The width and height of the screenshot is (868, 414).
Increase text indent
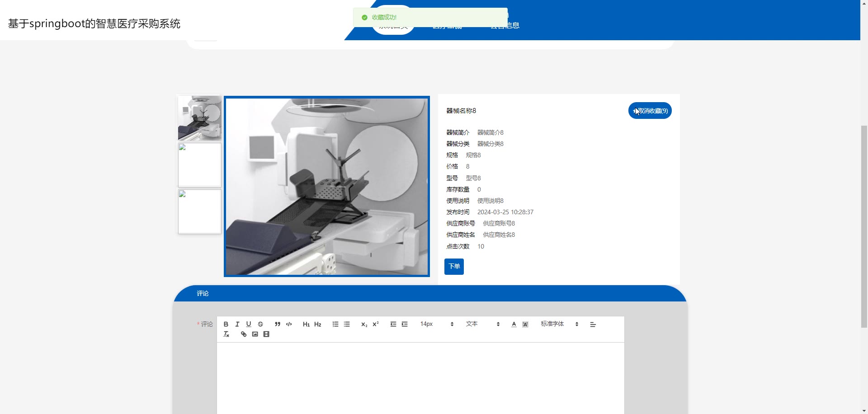click(x=405, y=324)
